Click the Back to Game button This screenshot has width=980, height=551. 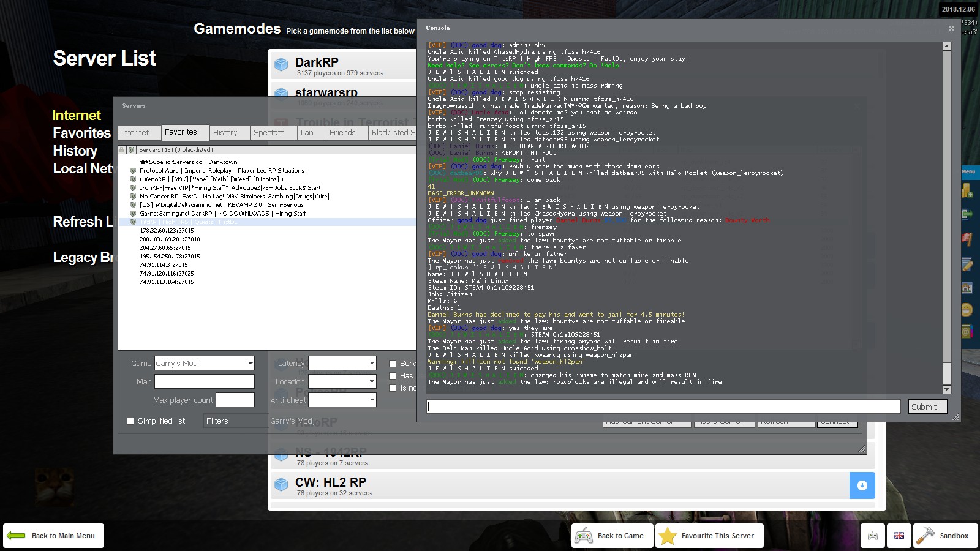612,536
